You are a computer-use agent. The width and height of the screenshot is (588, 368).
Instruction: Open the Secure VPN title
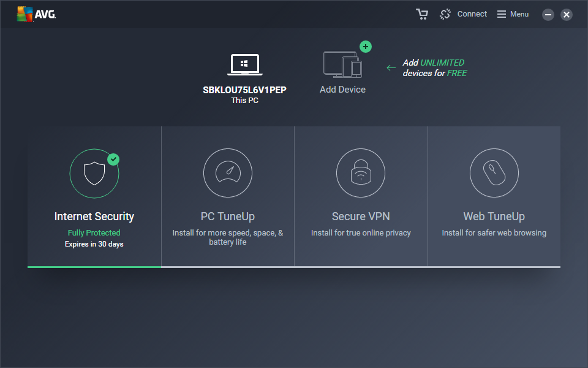[361, 217]
